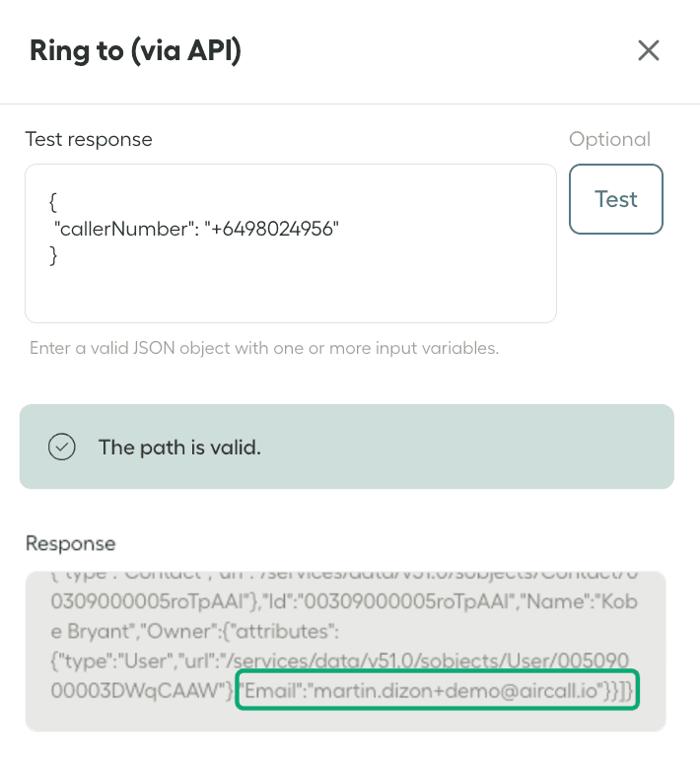Viewport: 700px width, 757px height.
Task: Click the "callerNumber" key in the JSON input
Action: pyautogui.click(x=125, y=230)
